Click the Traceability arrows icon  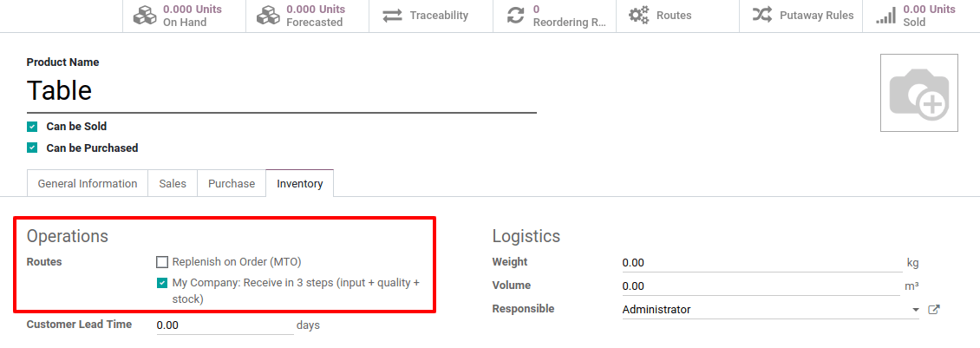click(x=392, y=16)
